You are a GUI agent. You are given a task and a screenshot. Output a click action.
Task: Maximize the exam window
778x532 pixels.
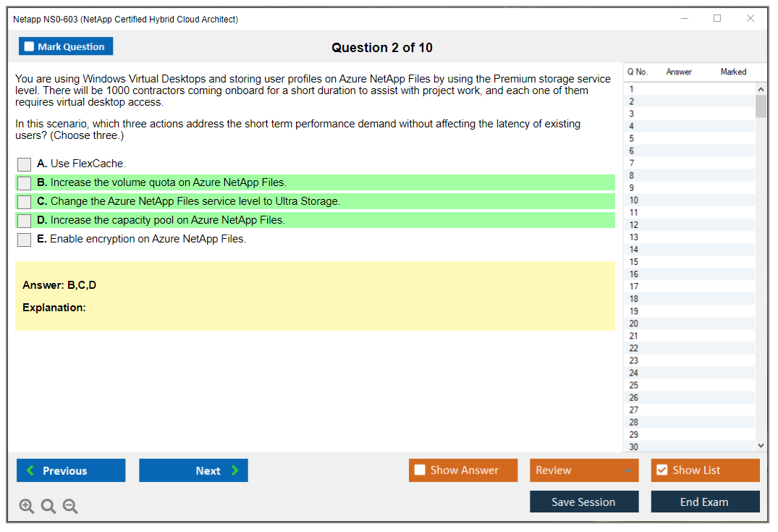click(717, 19)
